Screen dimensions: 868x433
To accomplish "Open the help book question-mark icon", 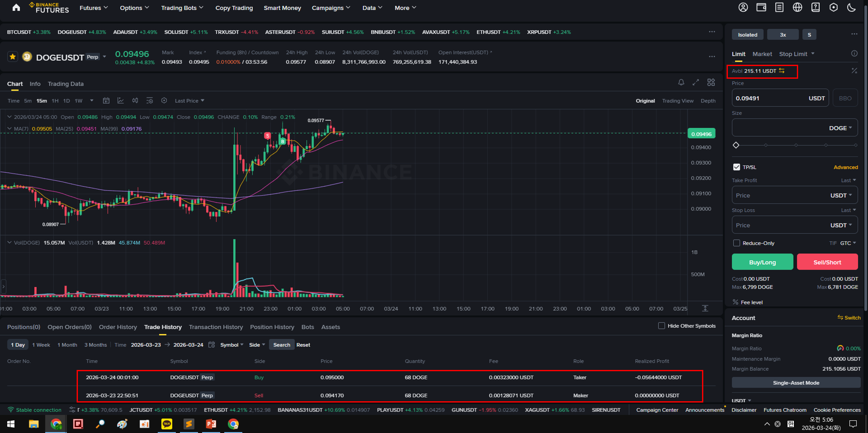I will click(815, 8).
